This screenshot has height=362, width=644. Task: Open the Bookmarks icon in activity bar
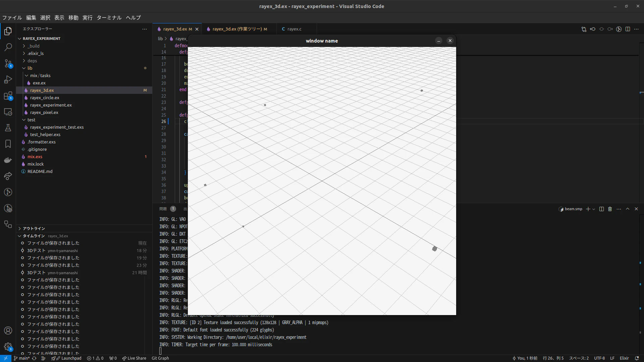point(8,144)
